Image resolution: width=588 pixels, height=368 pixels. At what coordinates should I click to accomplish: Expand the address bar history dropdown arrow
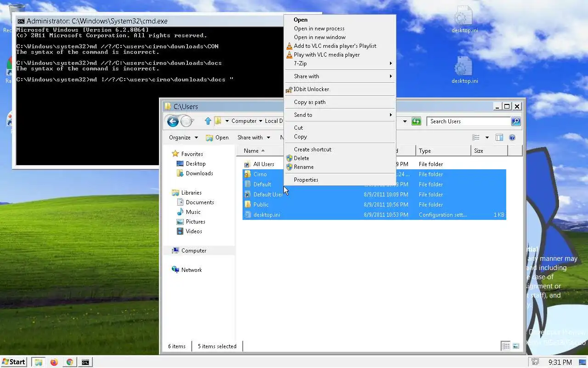pyautogui.click(x=405, y=121)
